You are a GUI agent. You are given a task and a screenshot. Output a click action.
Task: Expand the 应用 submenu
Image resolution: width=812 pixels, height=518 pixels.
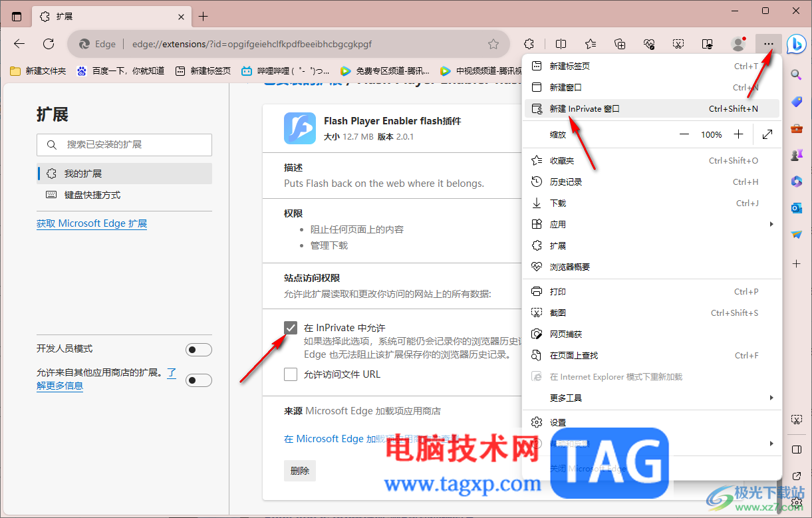coord(652,224)
